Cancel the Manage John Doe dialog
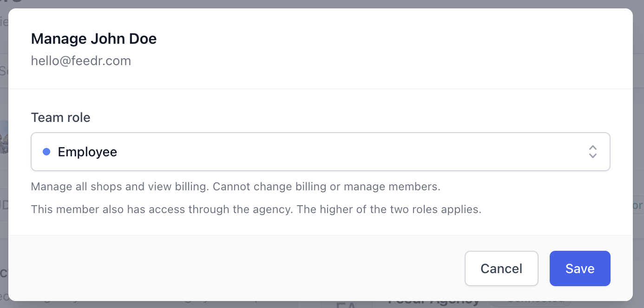Screen dimensions: 644x308 click(501, 268)
